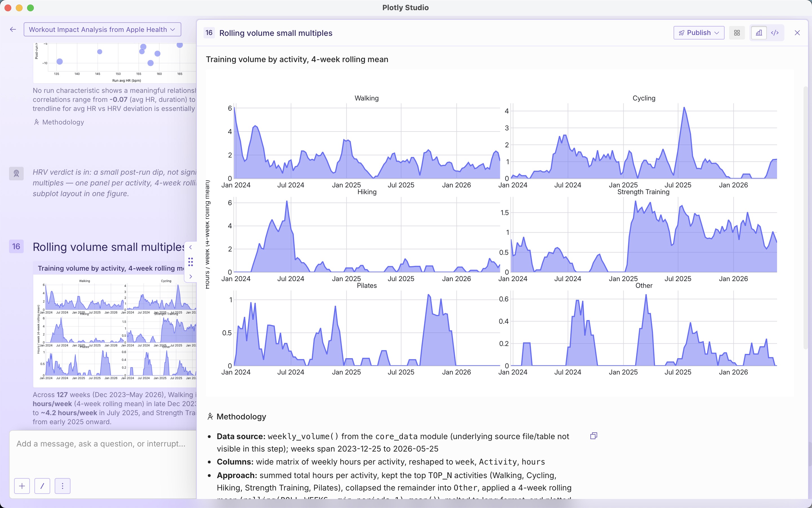Click the 'Run avg HR (bpm)' axis label

[127, 81]
